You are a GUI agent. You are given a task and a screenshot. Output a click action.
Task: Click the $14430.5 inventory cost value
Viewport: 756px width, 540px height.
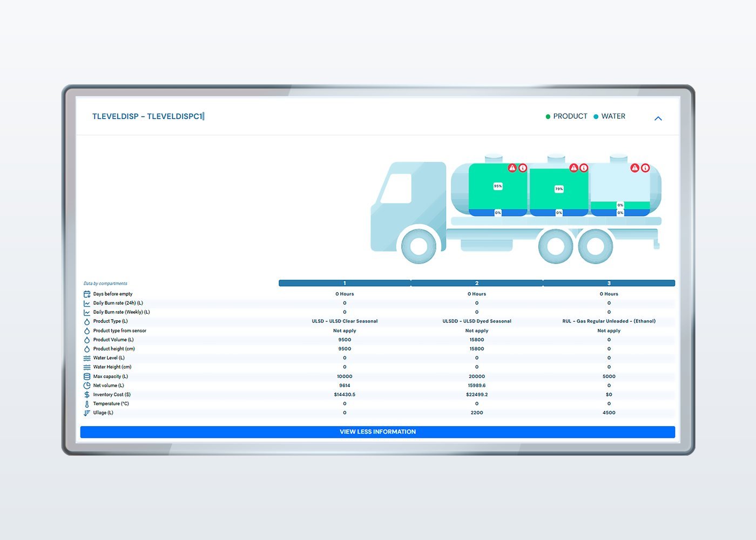click(345, 395)
